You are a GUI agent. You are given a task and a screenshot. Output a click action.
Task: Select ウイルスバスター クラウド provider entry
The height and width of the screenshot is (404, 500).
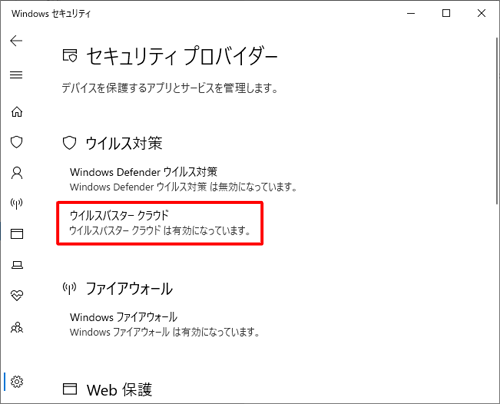click(119, 216)
